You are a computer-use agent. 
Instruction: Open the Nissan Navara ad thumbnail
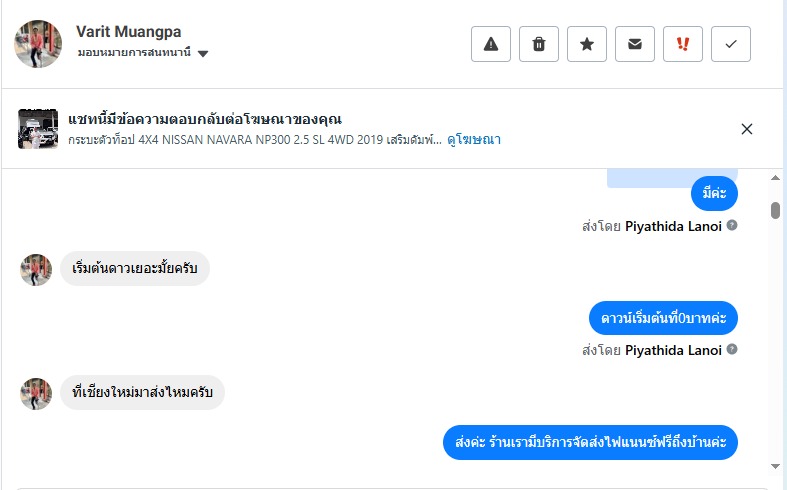coord(38,129)
